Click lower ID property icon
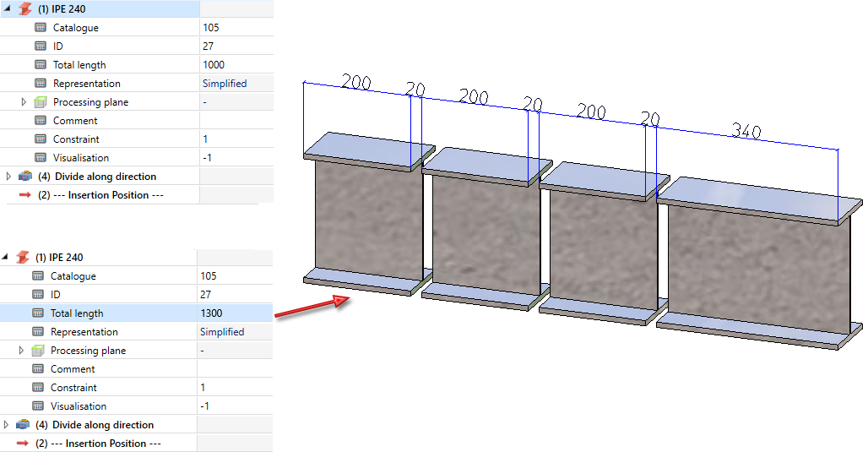The width and height of the screenshot is (868, 452). pos(38,294)
